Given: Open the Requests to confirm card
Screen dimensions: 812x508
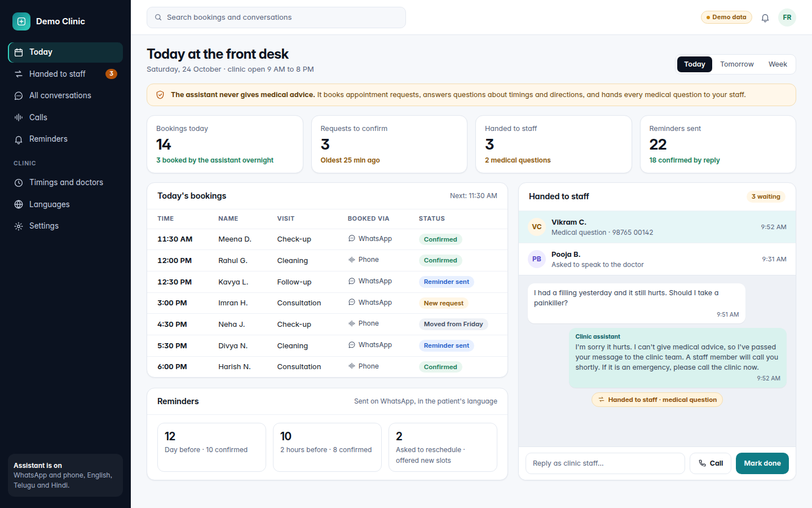Looking at the screenshot, I should (x=389, y=144).
